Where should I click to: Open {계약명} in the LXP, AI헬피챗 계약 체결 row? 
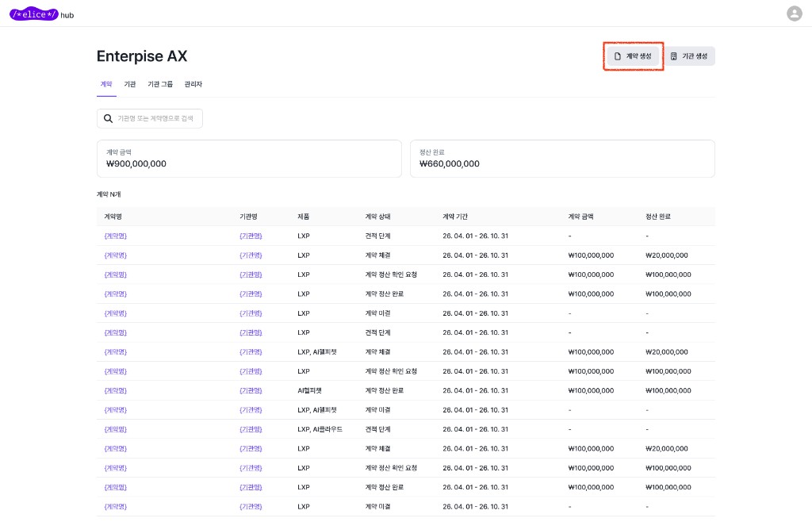(x=116, y=351)
